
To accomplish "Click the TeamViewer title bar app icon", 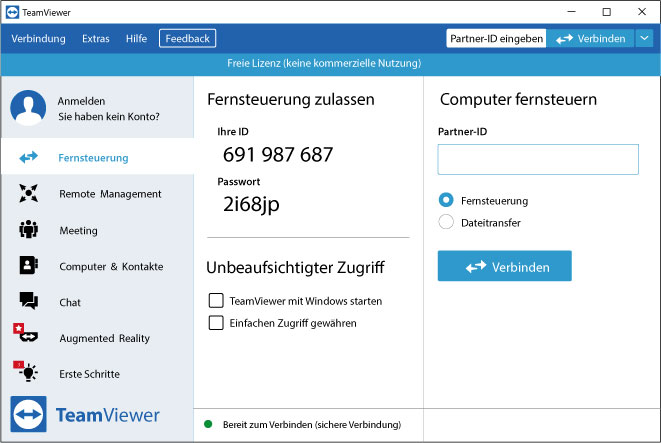I will click(12, 12).
